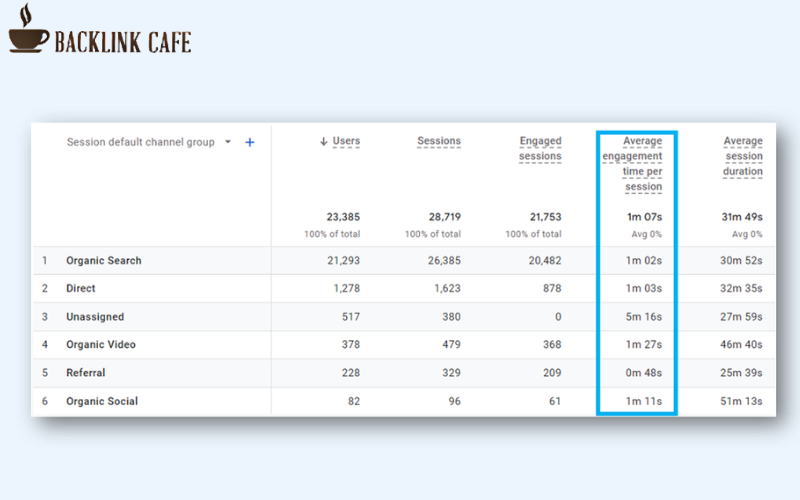Screen dimensions: 800x500
Task: Click the BACKLINK CAFE brand text
Action: pyautogui.click(x=123, y=42)
